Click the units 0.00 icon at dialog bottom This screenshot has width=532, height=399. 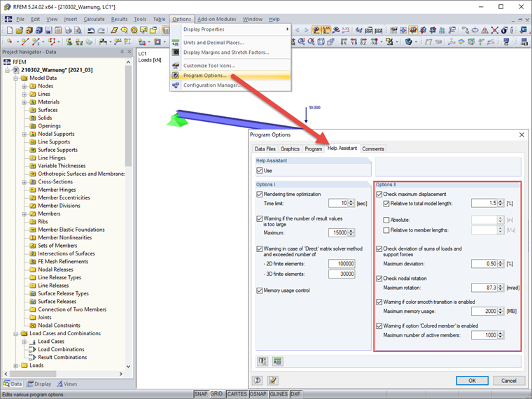pyautogui.click(x=277, y=361)
